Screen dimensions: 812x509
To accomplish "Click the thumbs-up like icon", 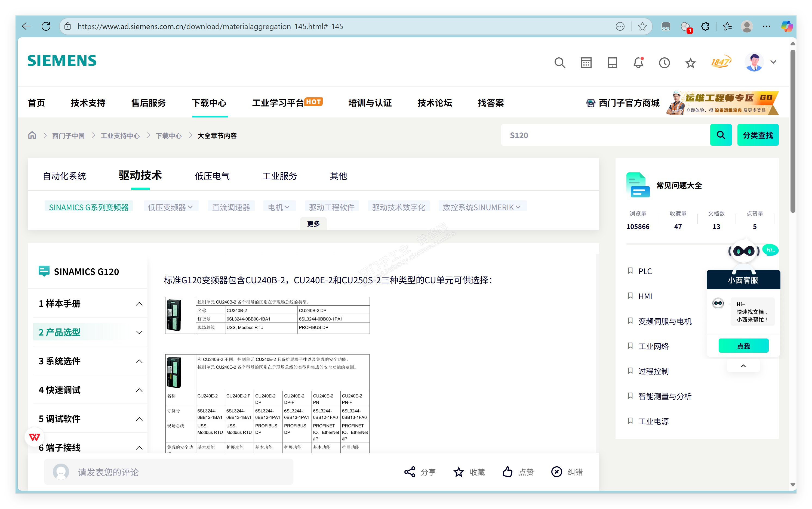I will point(507,472).
